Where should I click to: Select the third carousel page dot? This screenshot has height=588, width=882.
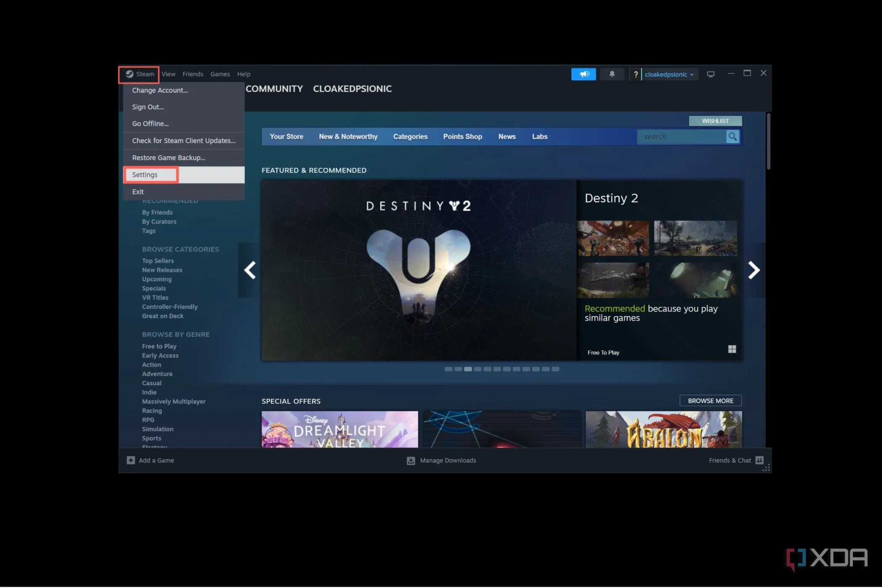468,369
